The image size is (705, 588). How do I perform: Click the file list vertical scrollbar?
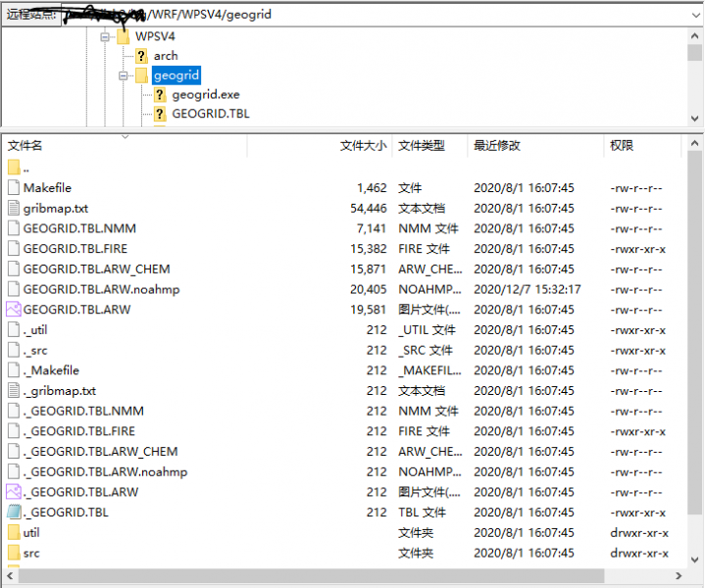click(694, 343)
